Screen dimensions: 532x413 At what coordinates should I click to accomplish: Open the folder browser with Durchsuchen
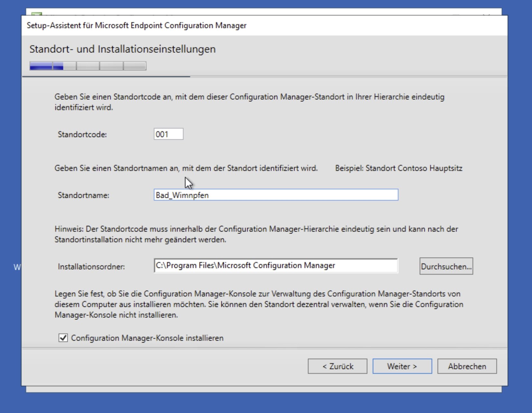[x=446, y=266]
